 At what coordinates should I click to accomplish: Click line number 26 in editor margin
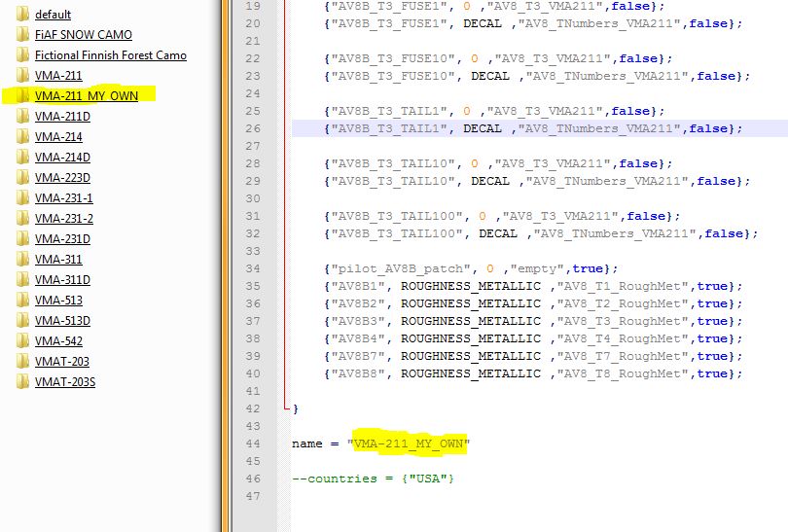(253, 128)
